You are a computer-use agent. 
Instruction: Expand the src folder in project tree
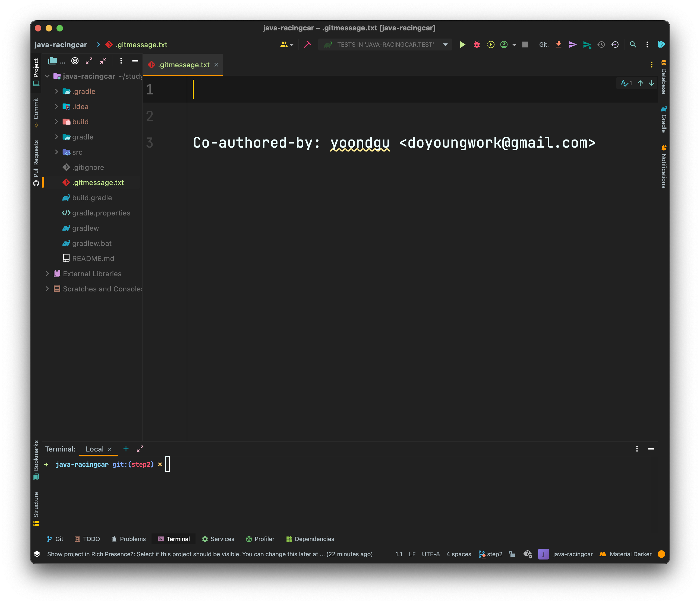[56, 152]
